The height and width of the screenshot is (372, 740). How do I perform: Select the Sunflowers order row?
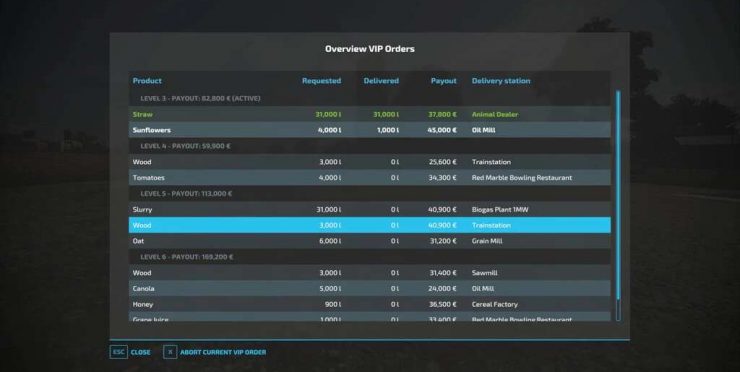370,130
